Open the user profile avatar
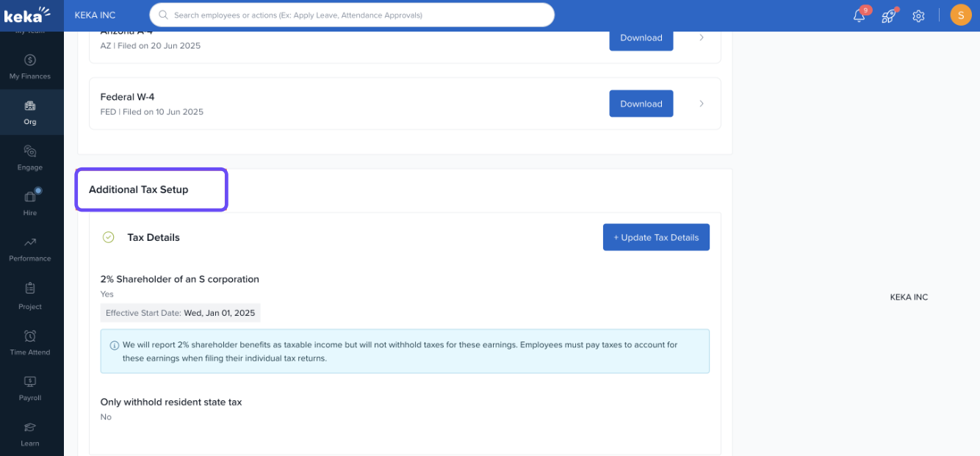Screen dimensions: 980x456 pyautogui.click(x=960, y=15)
